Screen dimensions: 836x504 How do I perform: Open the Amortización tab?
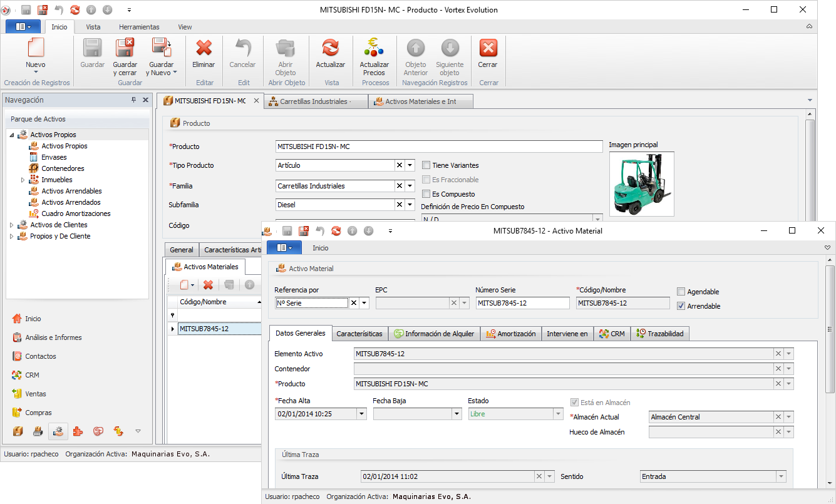511,334
